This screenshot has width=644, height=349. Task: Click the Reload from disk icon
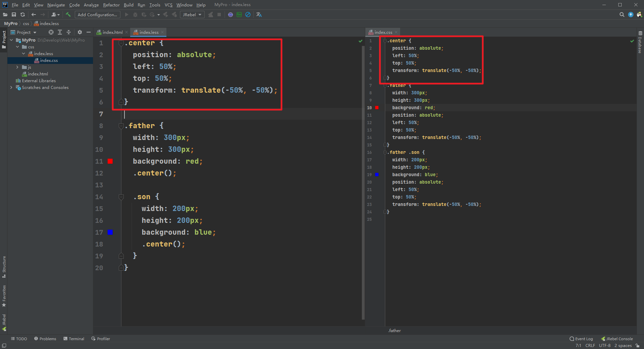pyautogui.click(x=23, y=15)
